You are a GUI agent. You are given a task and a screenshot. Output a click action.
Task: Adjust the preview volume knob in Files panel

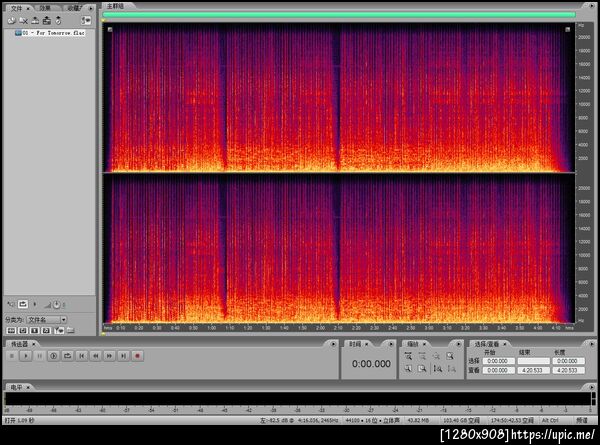pyautogui.click(x=56, y=305)
